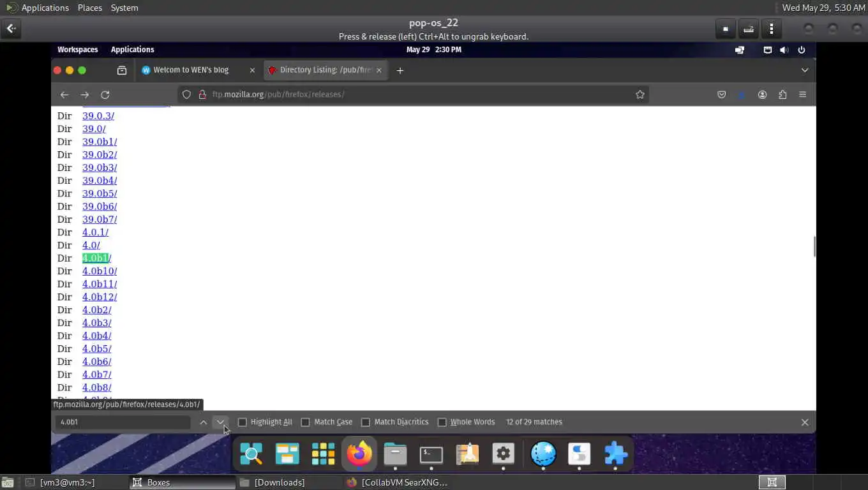Show tracking protection shield info
868x490 pixels.
186,94
